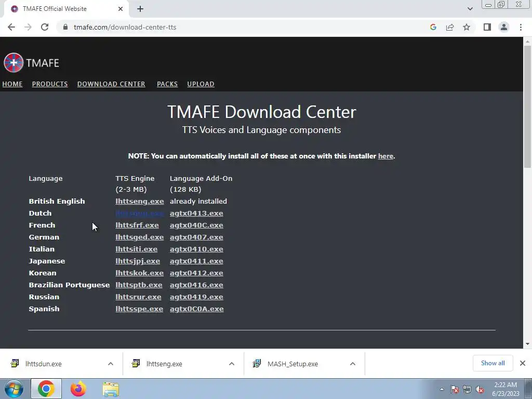Expand options chevron for downloaded lhttseng.exe
This screenshot has height=399, width=532.
tap(232, 364)
